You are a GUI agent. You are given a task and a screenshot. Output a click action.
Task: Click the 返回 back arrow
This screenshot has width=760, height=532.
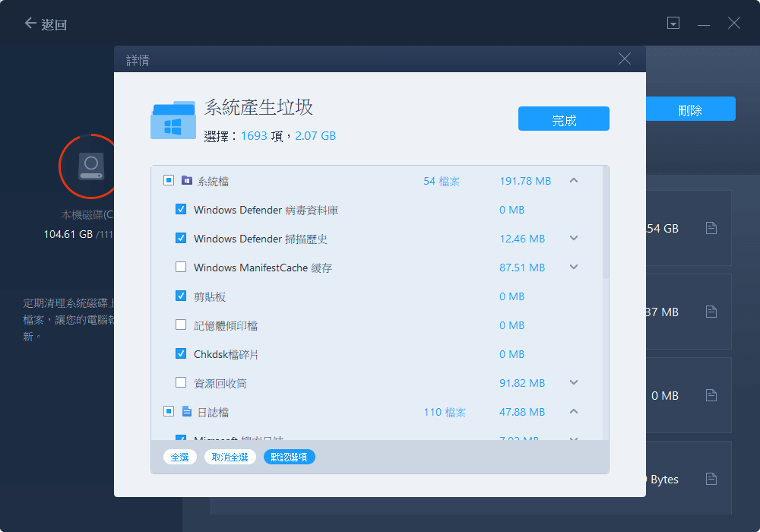tap(29, 23)
